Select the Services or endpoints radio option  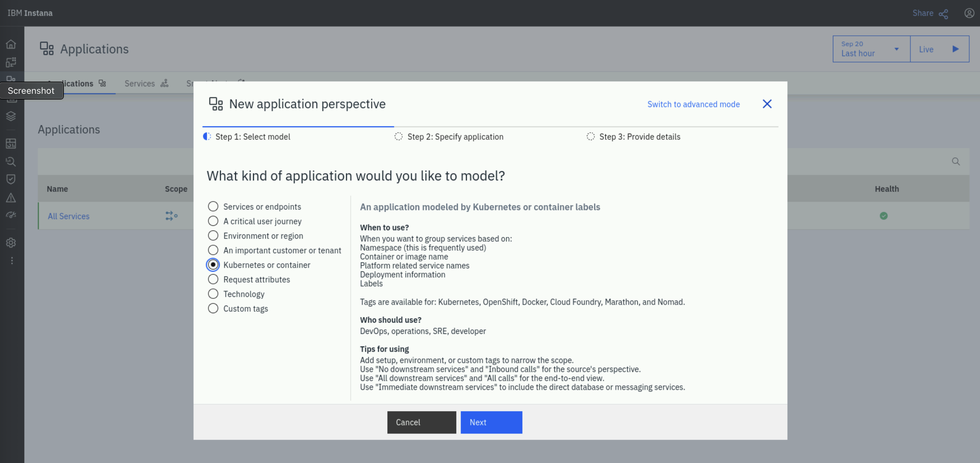pos(213,206)
